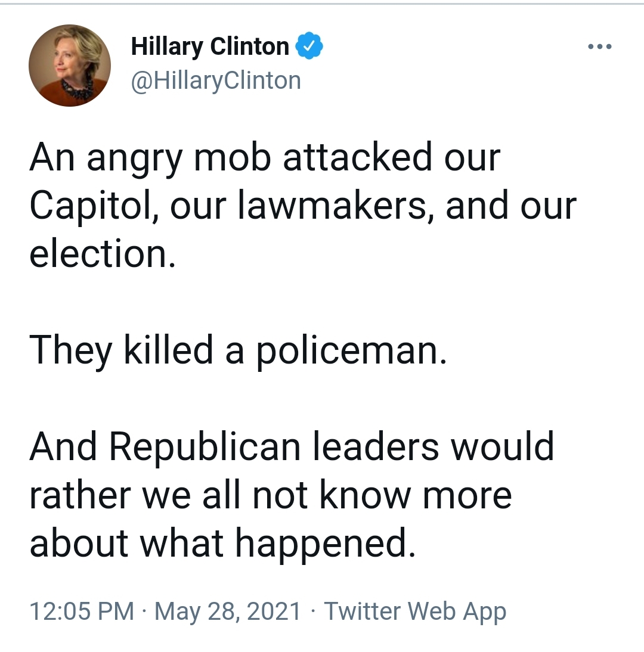
Task: Open the three-dot more options menu
Action: click(599, 46)
